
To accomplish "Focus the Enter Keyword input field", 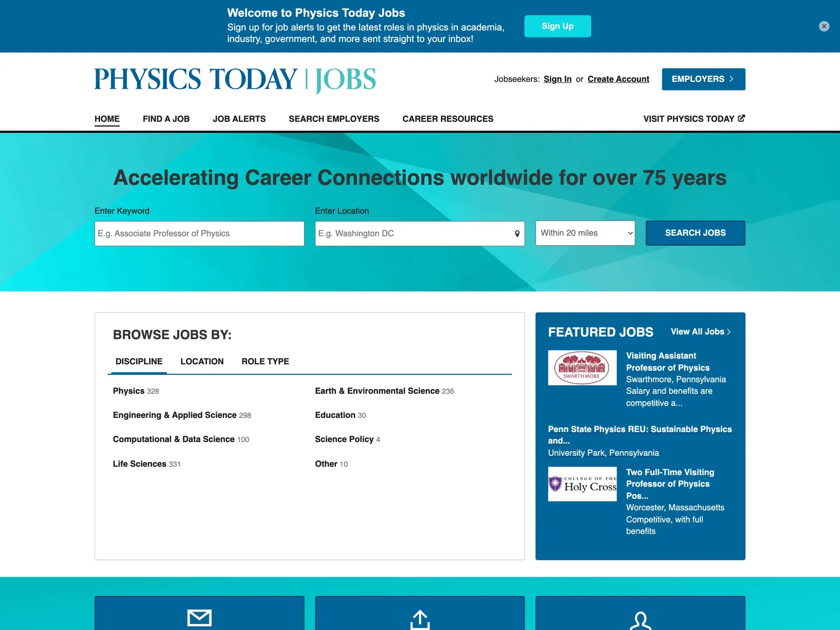I will coord(199,234).
